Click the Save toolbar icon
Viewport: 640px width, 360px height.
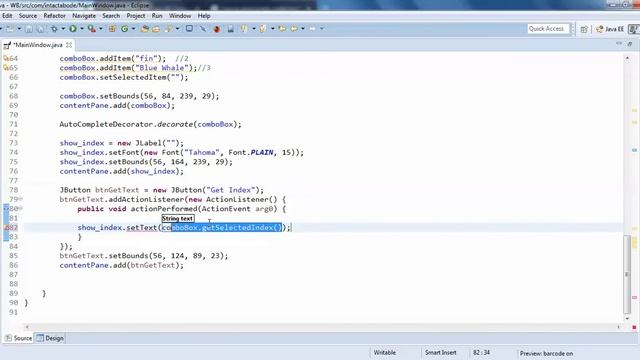(x=29, y=29)
